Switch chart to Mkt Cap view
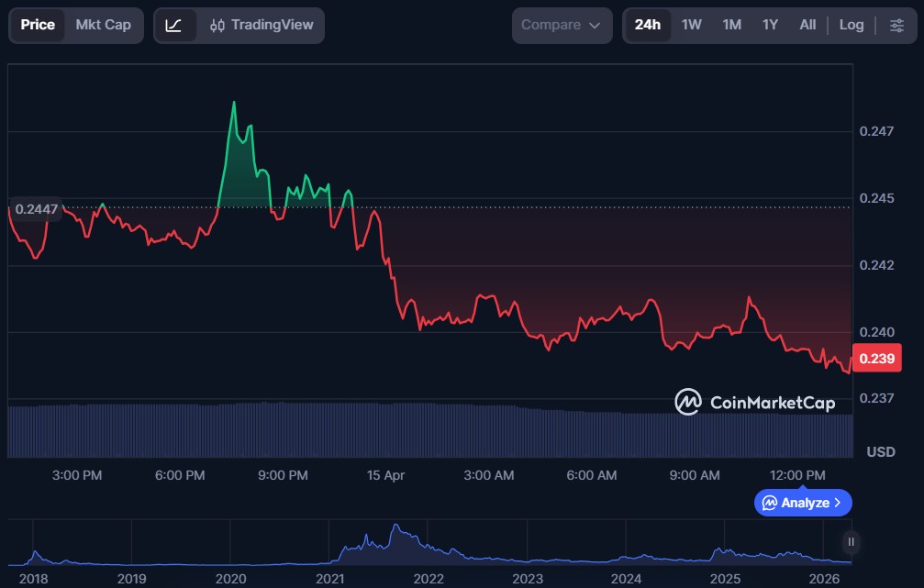The height and width of the screenshot is (588, 924). pyautogui.click(x=103, y=26)
